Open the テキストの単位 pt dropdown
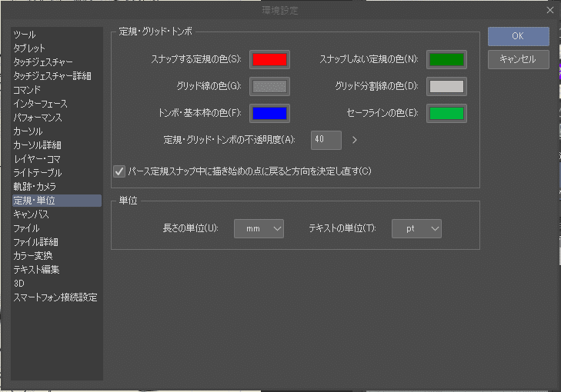The height and width of the screenshot is (392, 561). (417, 229)
